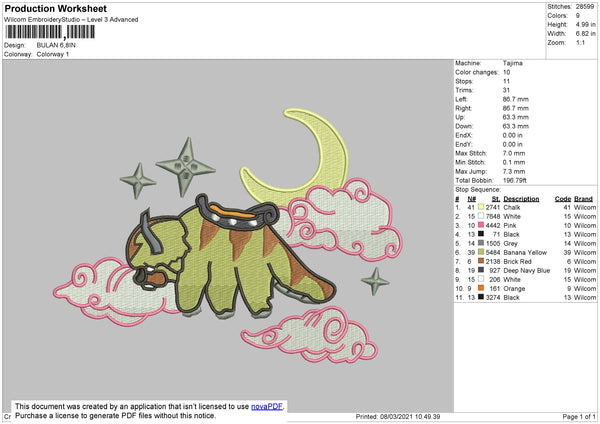Viewport: 600px width, 424px height.
Task: Click the 'Description' column header
Action: point(521,199)
